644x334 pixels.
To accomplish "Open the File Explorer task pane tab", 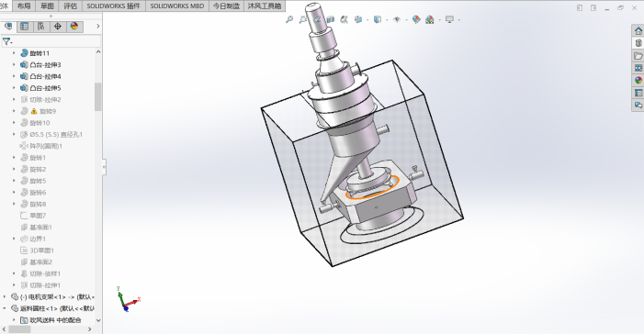I will coord(638,55).
